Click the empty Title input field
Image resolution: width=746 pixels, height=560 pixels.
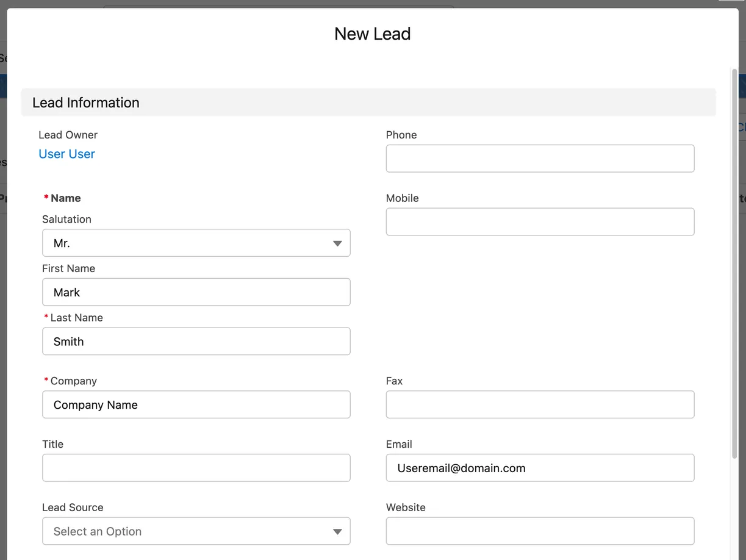click(x=196, y=468)
